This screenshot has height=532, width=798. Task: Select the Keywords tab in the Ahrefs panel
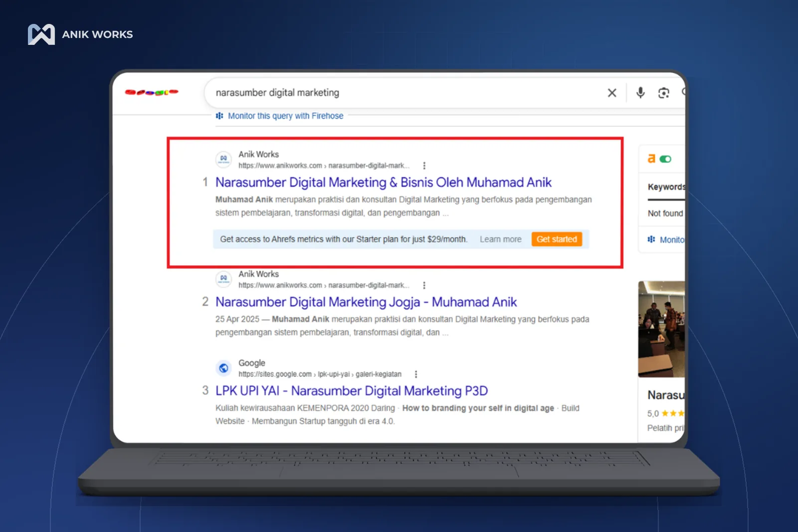[666, 187]
